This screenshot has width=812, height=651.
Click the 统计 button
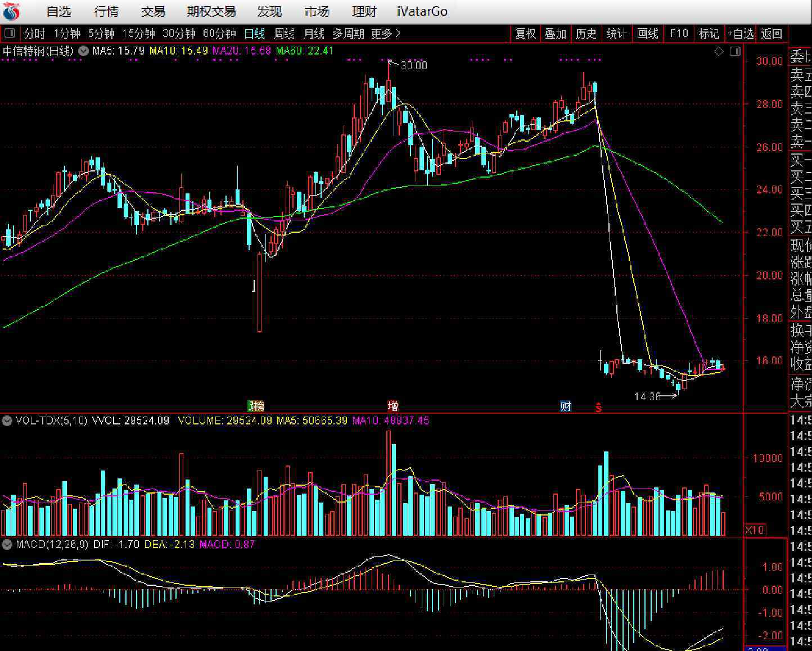(x=617, y=34)
